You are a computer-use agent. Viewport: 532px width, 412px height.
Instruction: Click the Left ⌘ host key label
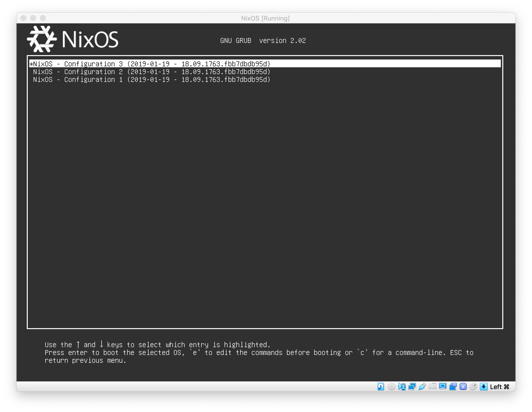(499, 387)
